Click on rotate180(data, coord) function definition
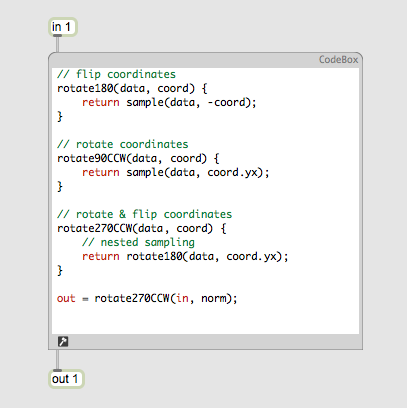 click(132, 88)
